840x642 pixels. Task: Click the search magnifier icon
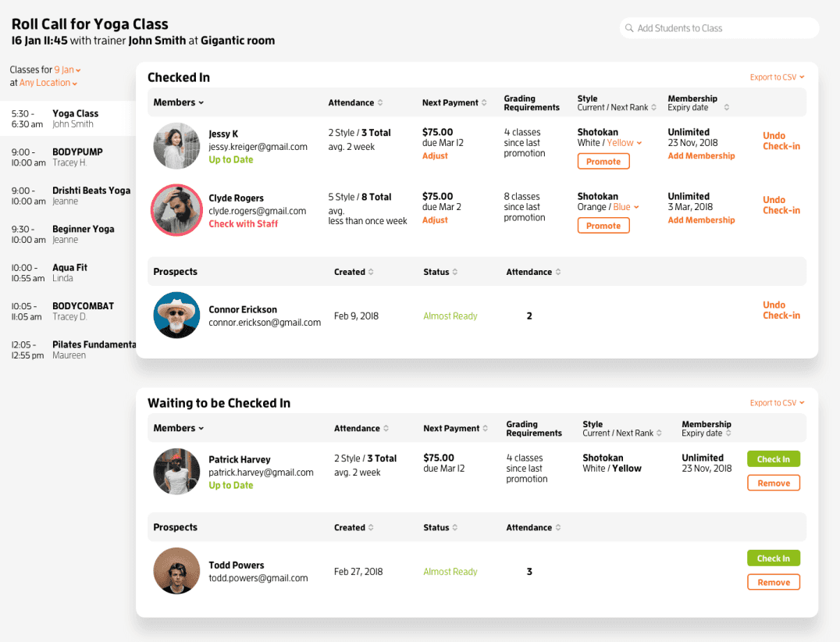(629, 28)
